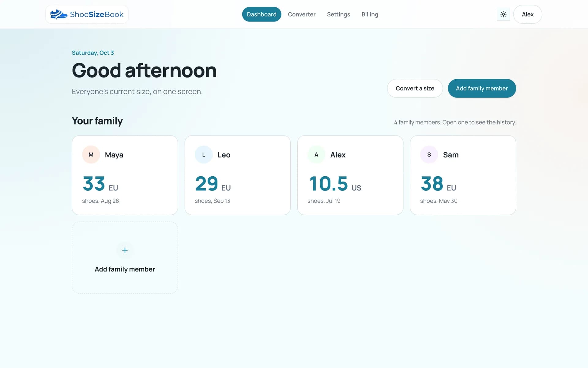Click Leo's L avatar circle
Screen dimensions: 588x368
204,155
